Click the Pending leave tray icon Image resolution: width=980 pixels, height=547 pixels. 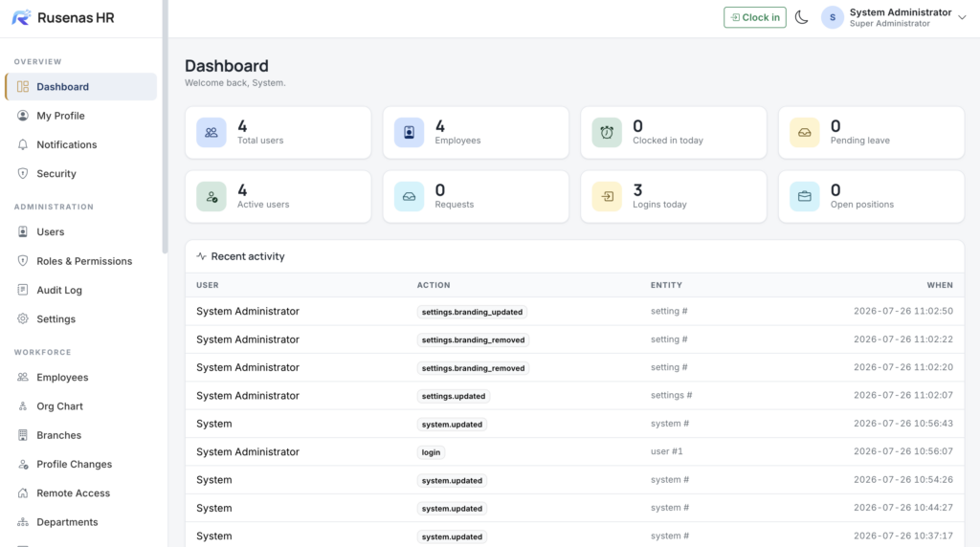point(804,132)
